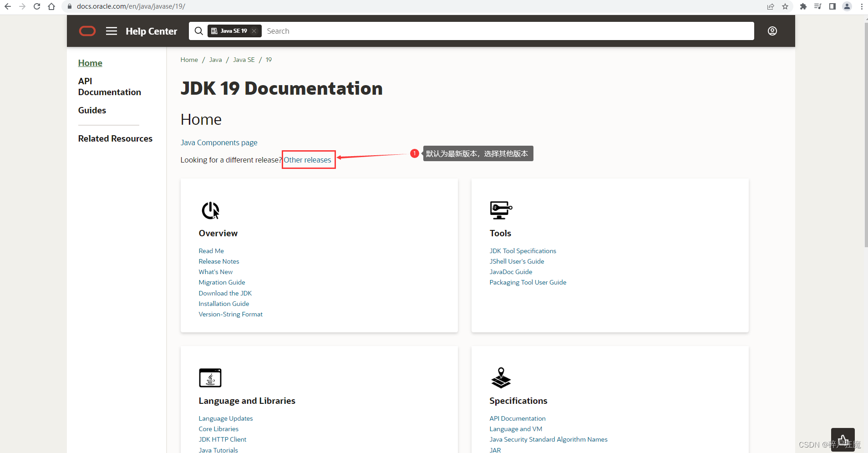Open the Installation Guide link
The height and width of the screenshot is (453, 868).
[224, 304]
